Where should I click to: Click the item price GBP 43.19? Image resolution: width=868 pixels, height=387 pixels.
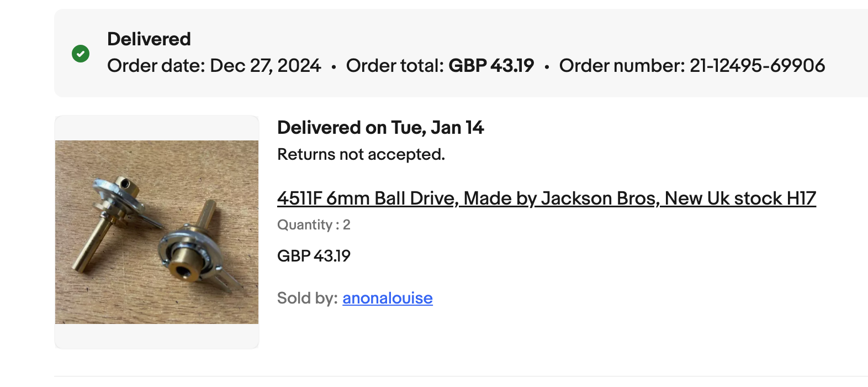314,256
